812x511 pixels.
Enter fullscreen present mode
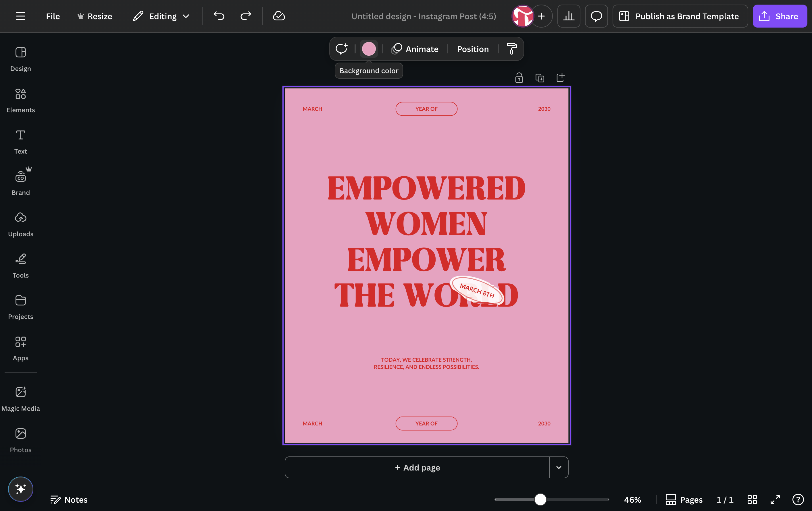pos(775,500)
